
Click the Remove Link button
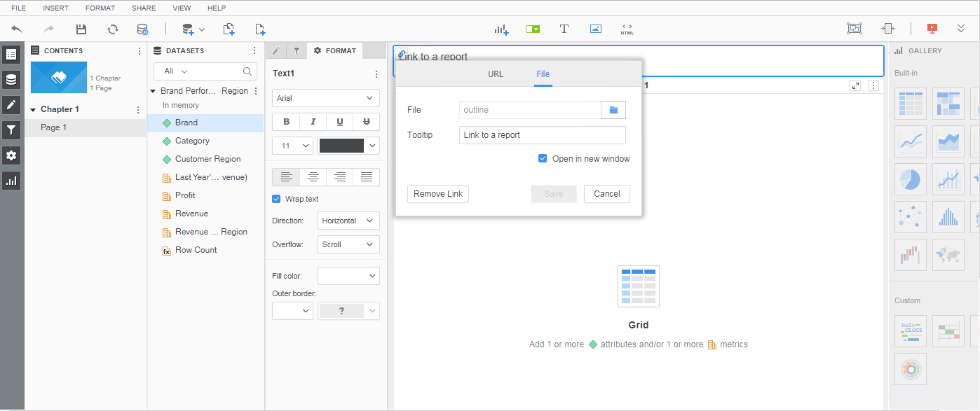point(437,193)
